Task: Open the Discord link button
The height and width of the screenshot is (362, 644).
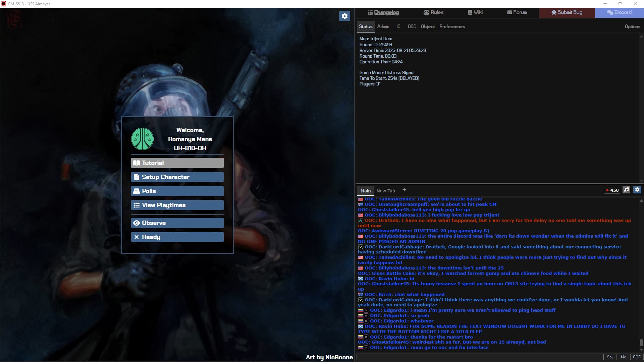Action: tap(619, 12)
